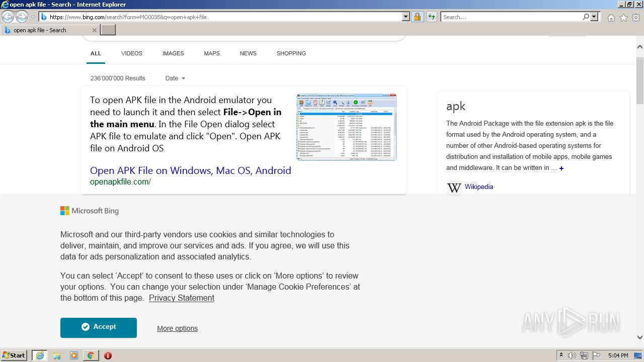This screenshot has height=362, width=644.
Task: Open More options for cookies
Action: (177, 328)
